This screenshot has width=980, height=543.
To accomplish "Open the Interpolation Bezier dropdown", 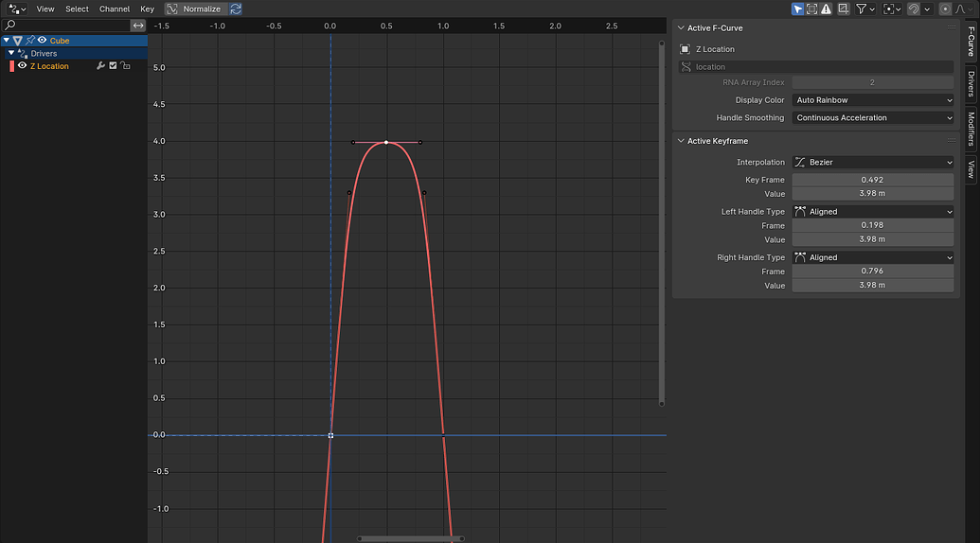I will coord(872,163).
